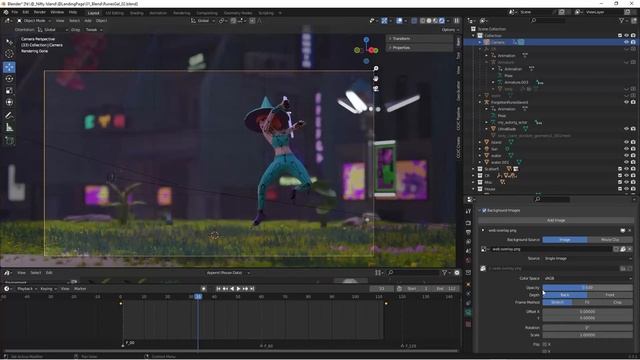This screenshot has width=640, height=360.
Task: Select Movie Clip background source
Action: [x=610, y=240]
